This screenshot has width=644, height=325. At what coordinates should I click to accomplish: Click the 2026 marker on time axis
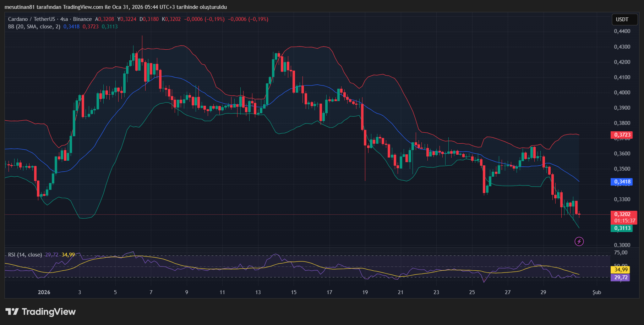44,292
